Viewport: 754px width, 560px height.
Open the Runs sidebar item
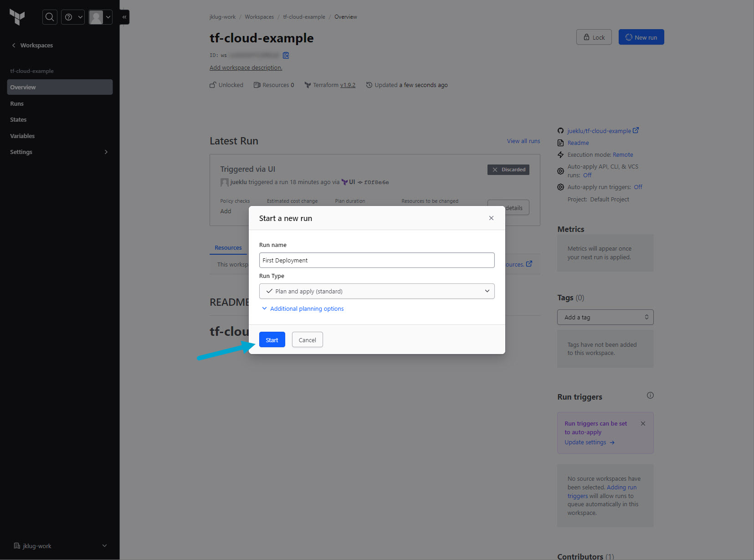(17, 104)
